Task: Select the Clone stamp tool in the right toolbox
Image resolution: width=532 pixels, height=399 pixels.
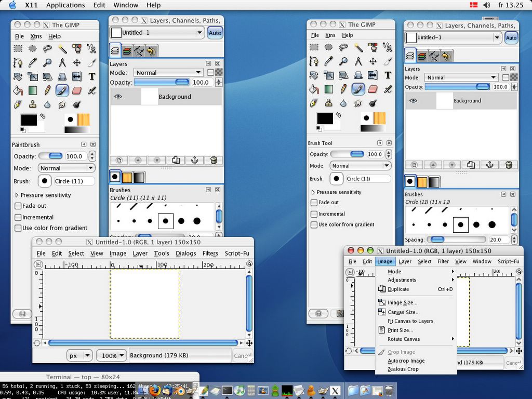Action: 328,103
